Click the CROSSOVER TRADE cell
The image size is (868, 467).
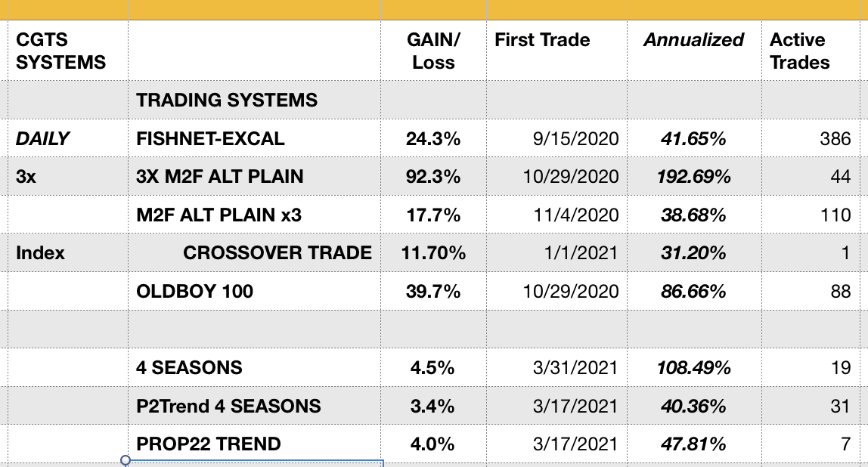277,253
